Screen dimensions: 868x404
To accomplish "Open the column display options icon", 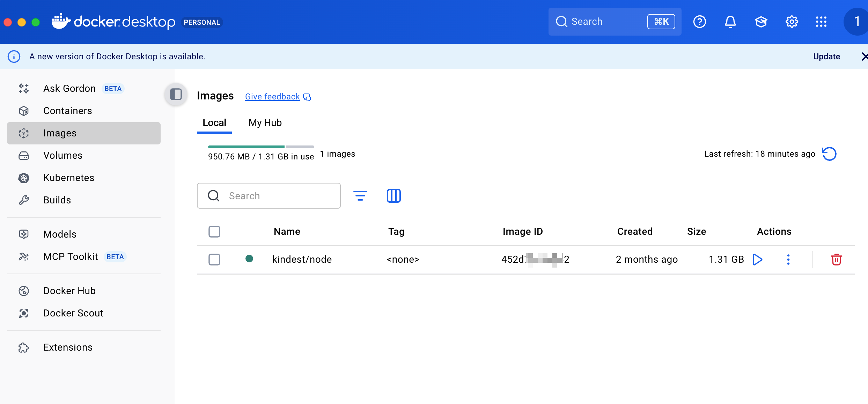I will pyautogui.click(x=393, y=196).
